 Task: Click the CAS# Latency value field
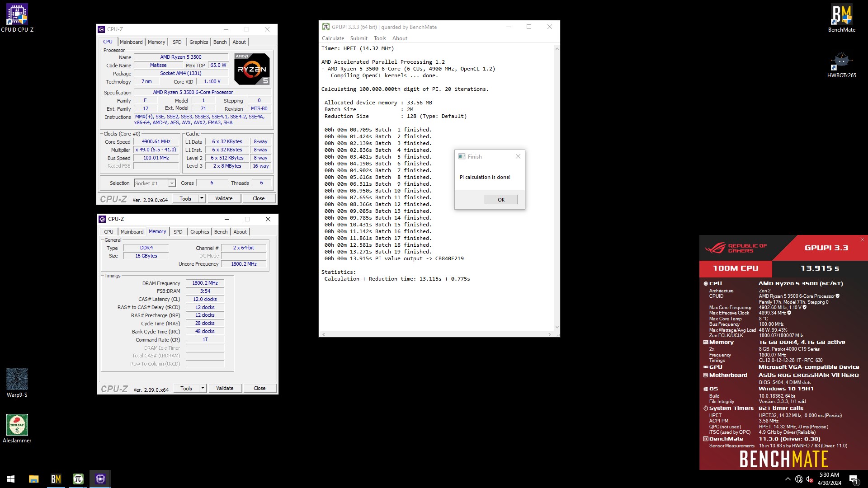pyautogui.click(x=205, y=300)
